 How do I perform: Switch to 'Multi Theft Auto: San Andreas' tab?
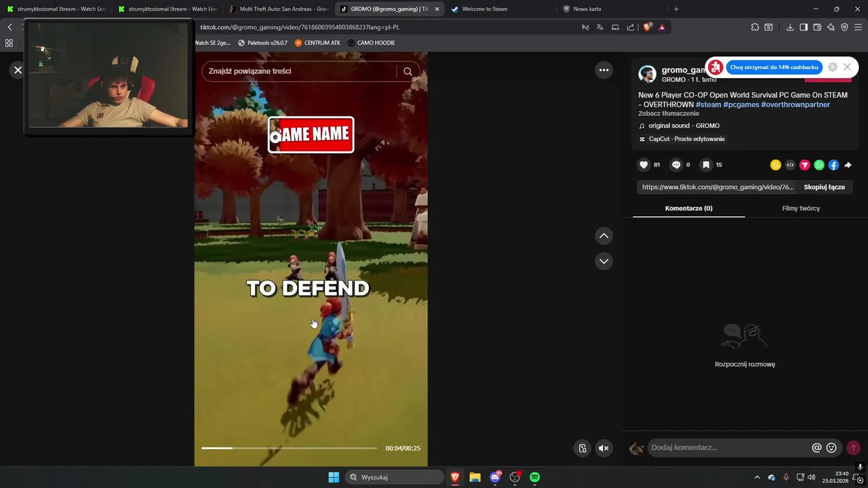tap(278, 9)
